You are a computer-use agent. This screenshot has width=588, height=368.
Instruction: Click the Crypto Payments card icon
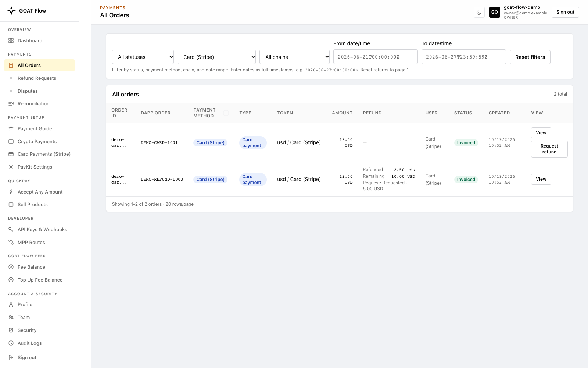pyautogui.click(x=11, y=142)
